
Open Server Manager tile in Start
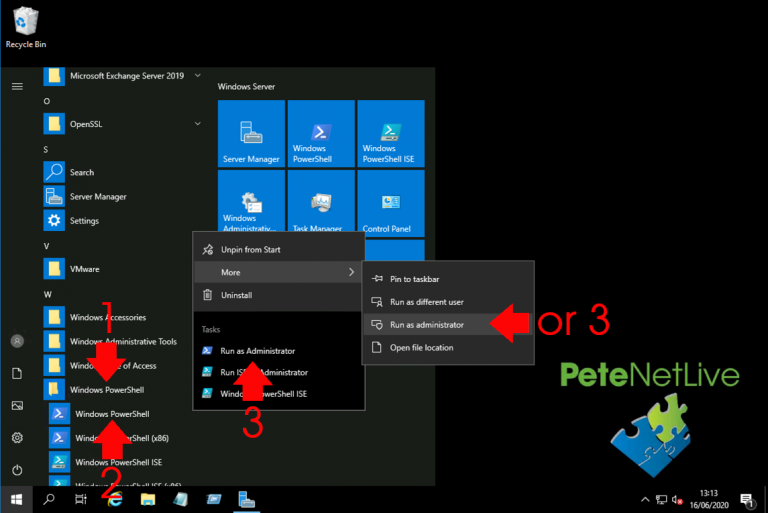pyautogui.click(x=251, y=134)
